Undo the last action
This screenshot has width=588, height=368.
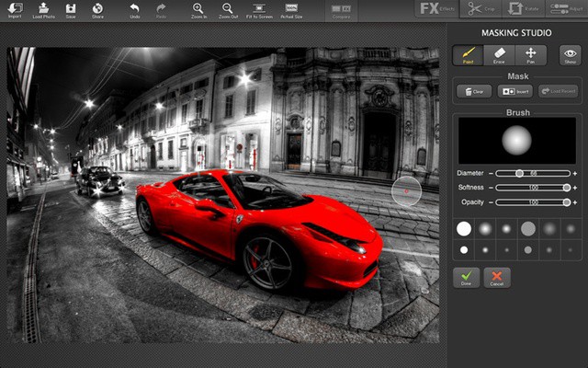click(135, 10)
